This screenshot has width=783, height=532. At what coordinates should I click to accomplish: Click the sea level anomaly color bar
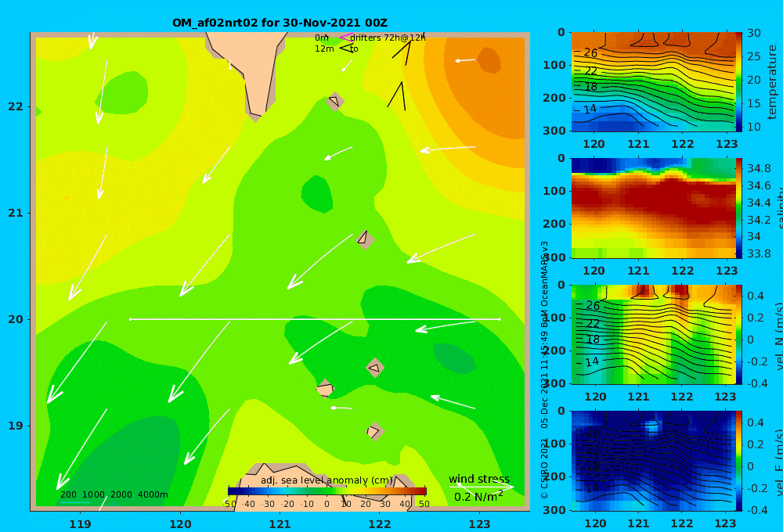[x=327, y=491]
